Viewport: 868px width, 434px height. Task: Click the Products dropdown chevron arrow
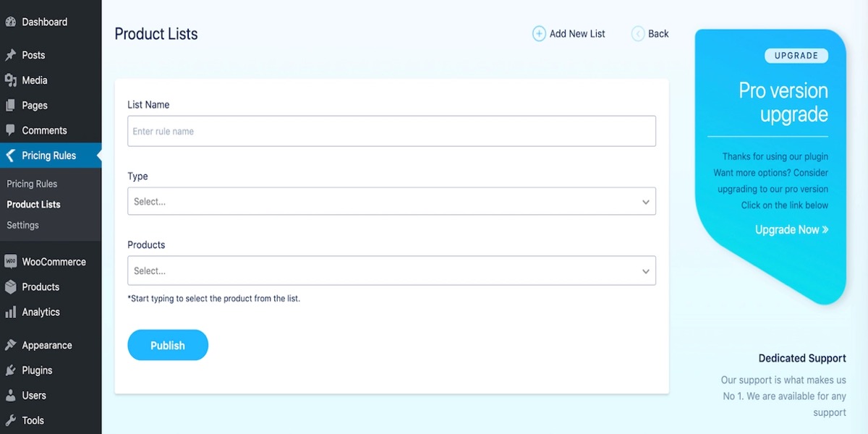click(x=646, y=271)
